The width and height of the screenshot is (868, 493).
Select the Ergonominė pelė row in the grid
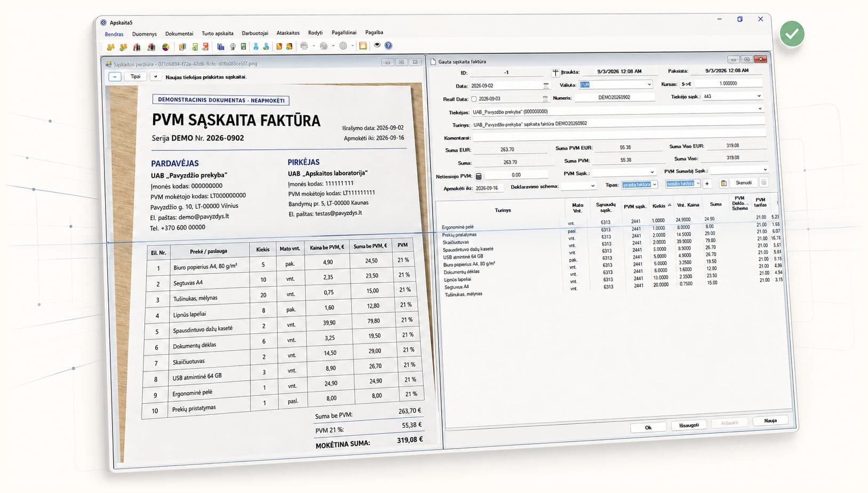coord(611,222)
